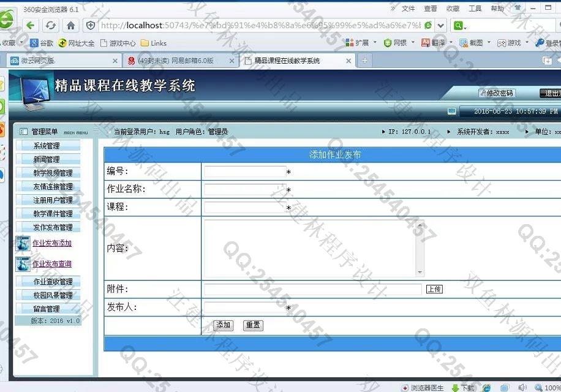Expand the 教学视频管理 menu
This screenshot has width=561, height=392.
(x=48, y=173)
